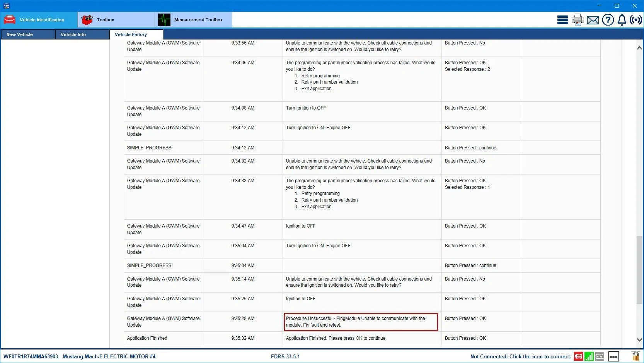Screen dimensions: 644x363
Task: Open the Measurement Toolbox tab
Action: point(194,20)
